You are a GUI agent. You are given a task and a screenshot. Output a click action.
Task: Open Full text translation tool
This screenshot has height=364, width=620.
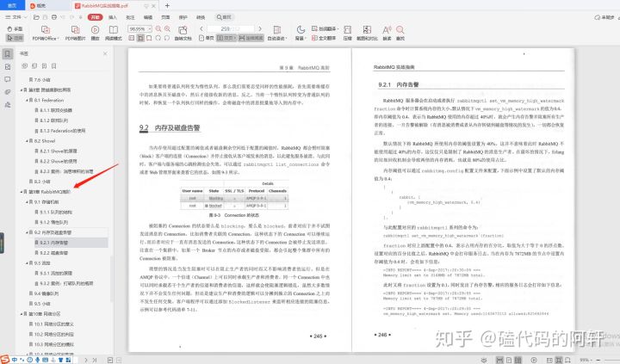tap(324, 38)
